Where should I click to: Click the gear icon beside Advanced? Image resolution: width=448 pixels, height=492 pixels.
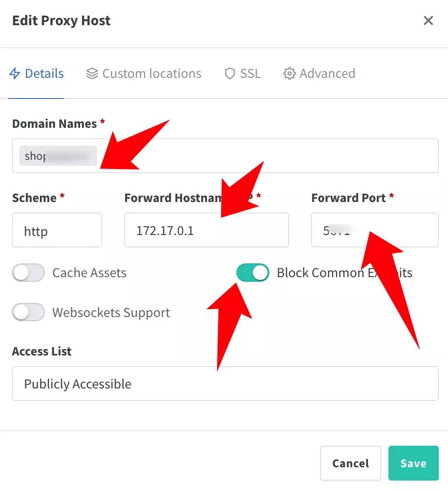pyautogui.click(x=290, y=74)
